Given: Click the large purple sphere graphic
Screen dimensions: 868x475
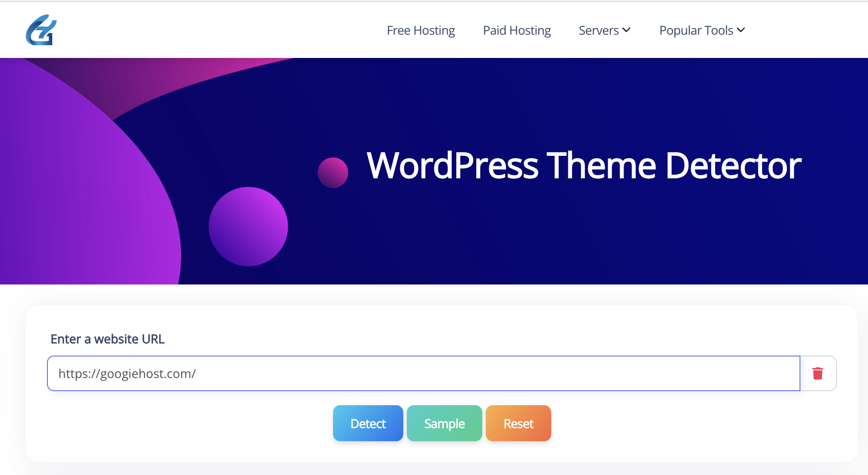Looking at the screenshot, I should tap(248, 227).
